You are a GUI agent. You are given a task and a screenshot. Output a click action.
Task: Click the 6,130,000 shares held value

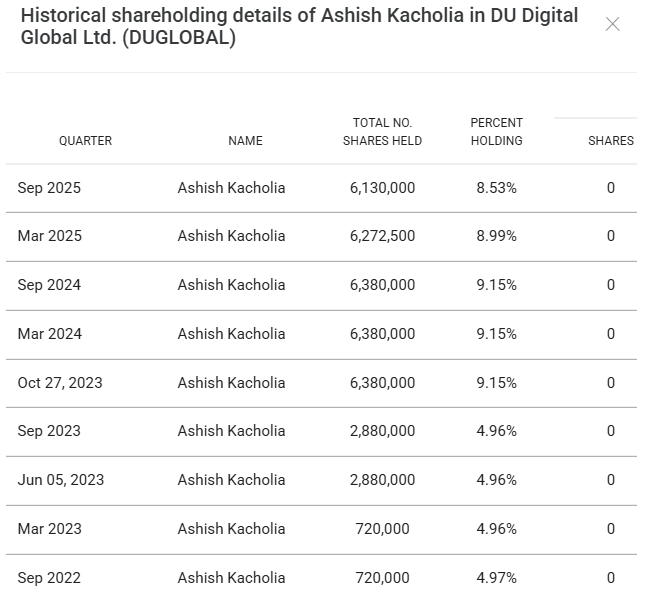point(382,188)
